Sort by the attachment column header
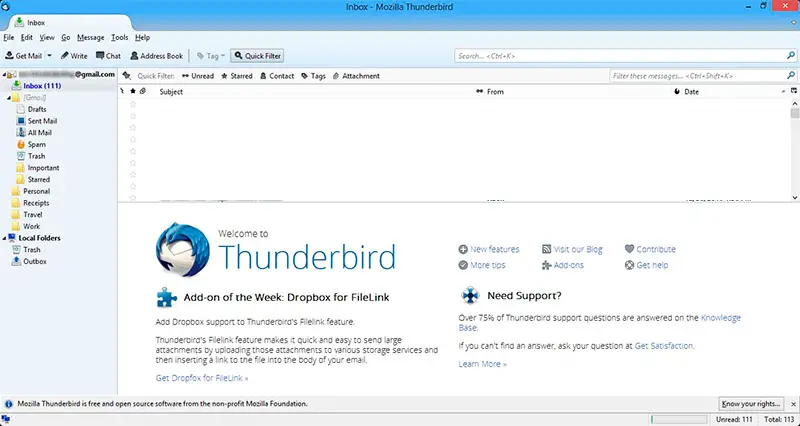This screenshot has width=800, height=426. (143, 91)
